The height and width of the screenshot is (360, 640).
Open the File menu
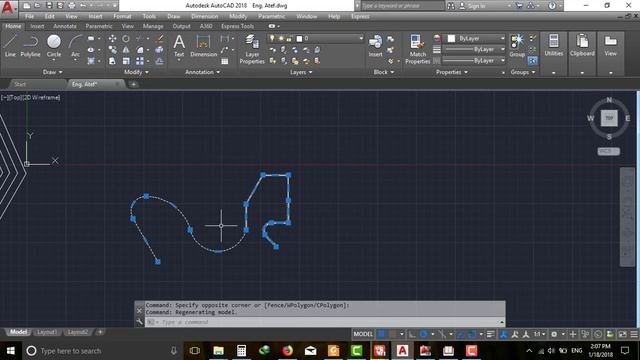tap(29, 16)
